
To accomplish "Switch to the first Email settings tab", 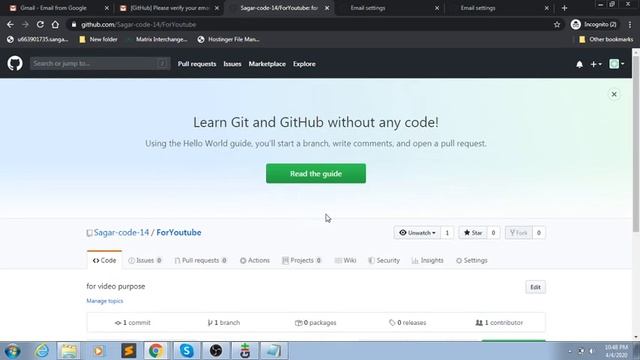I will pos(389,8).
